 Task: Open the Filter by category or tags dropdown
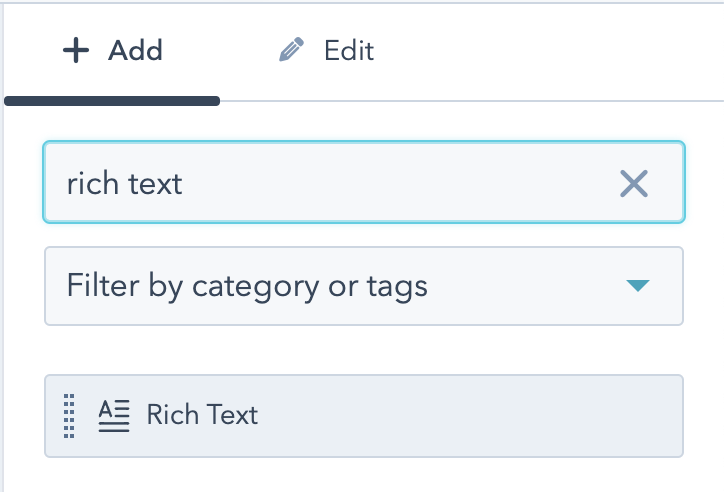tap(364, 286)
